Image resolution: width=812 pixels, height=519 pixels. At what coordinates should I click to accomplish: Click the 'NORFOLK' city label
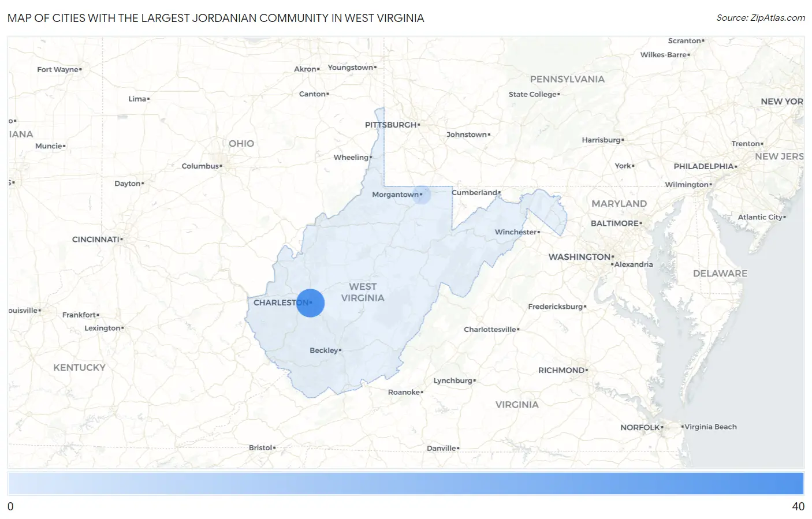point(640,428)
